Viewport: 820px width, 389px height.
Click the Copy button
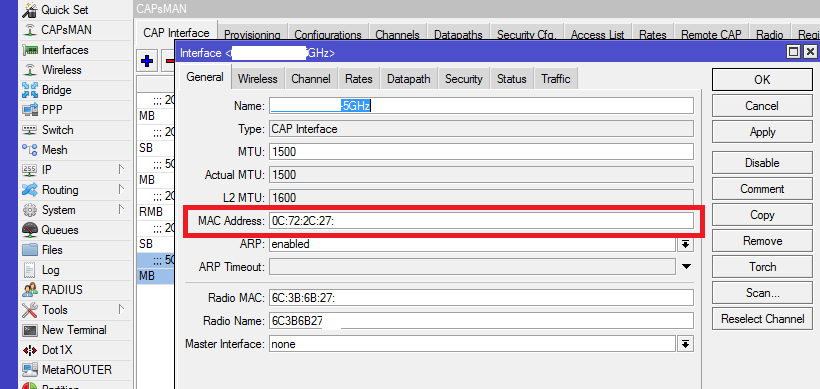point(762,215)
